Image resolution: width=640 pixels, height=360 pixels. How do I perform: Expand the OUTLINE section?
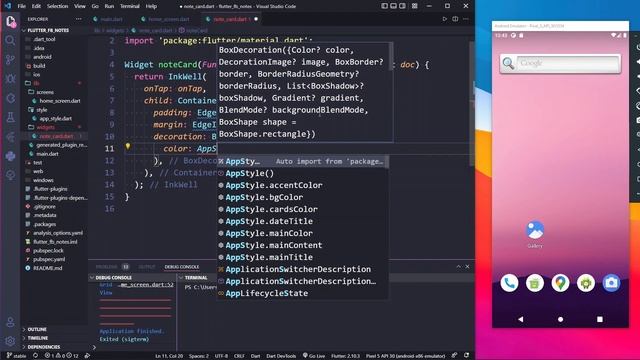pyautogui.click(x=37, y=329)
